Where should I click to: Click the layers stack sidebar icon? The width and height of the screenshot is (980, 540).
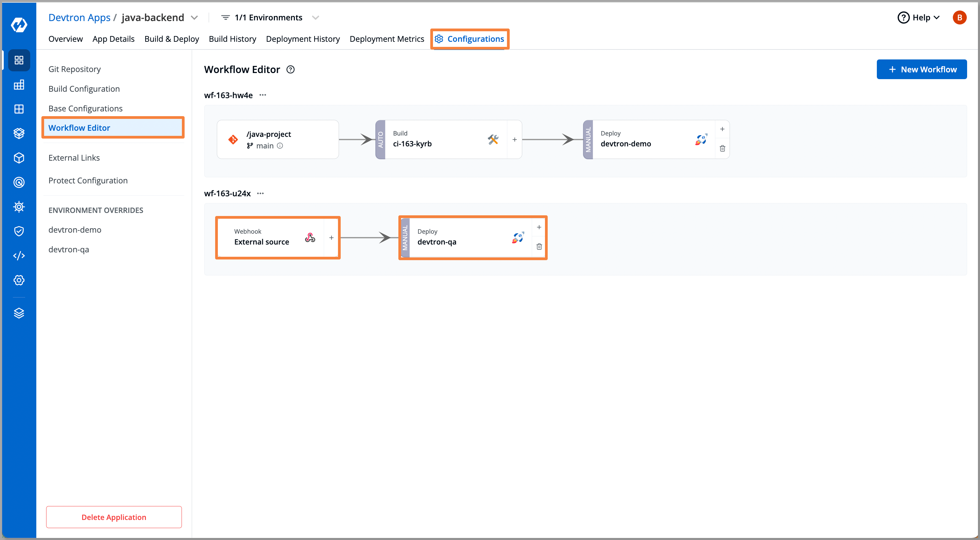coord(19,313)
